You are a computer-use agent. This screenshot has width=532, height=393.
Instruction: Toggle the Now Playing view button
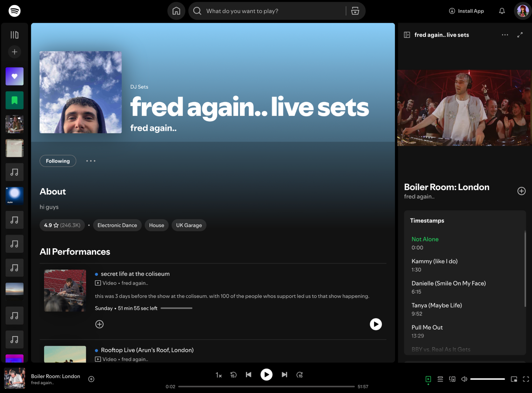click(428, 379)
